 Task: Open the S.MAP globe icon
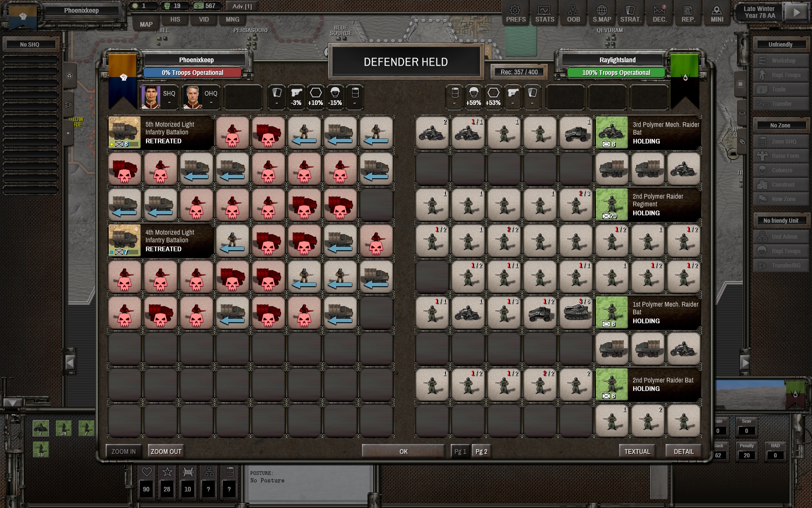tap(602, 14)
